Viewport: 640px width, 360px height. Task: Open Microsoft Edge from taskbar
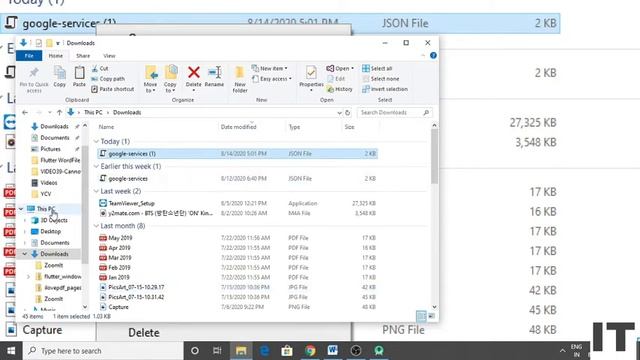(x=264, y=351)
